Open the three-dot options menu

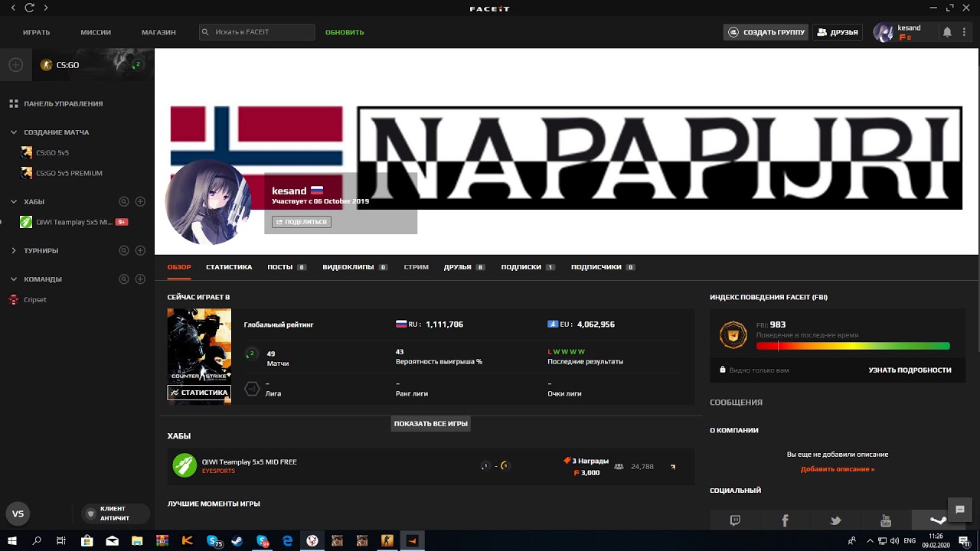964,32
